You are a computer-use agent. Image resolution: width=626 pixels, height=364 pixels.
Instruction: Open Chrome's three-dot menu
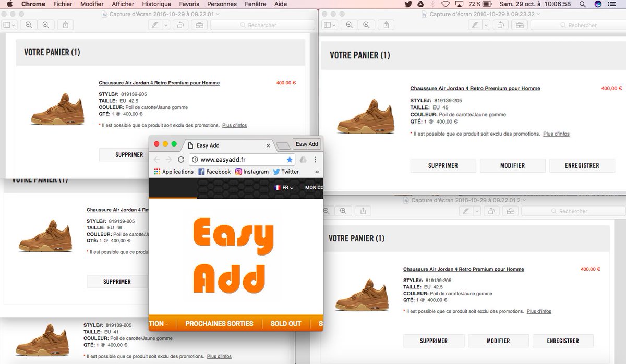(315, 160)
